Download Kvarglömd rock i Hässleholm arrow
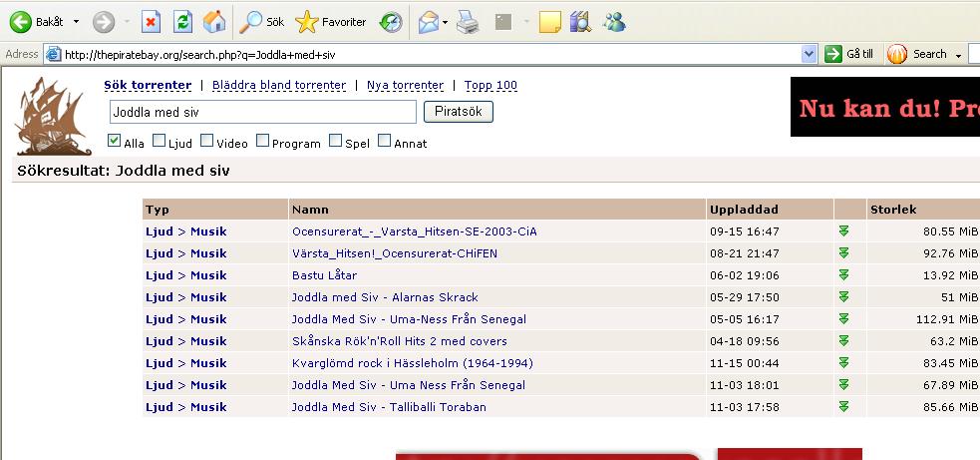 pyautogui.click(x=843, y=362)
